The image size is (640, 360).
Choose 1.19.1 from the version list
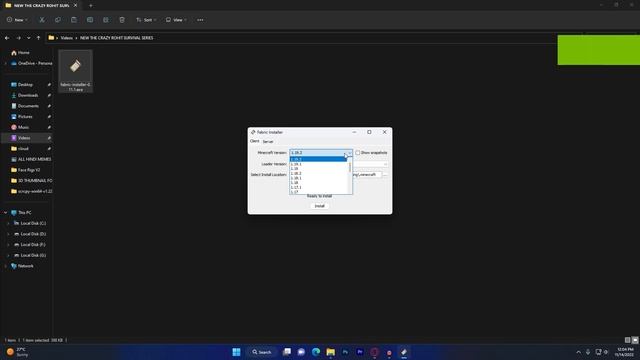pyautogui.click(x=318, y=164)
